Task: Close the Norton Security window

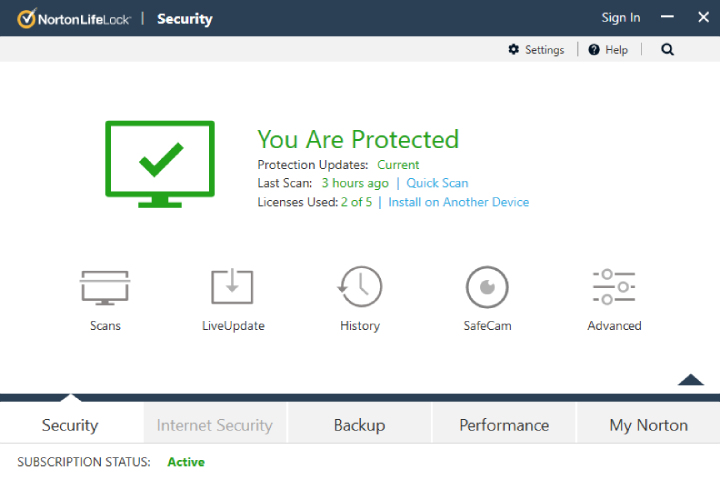Action: coord(703,17)
